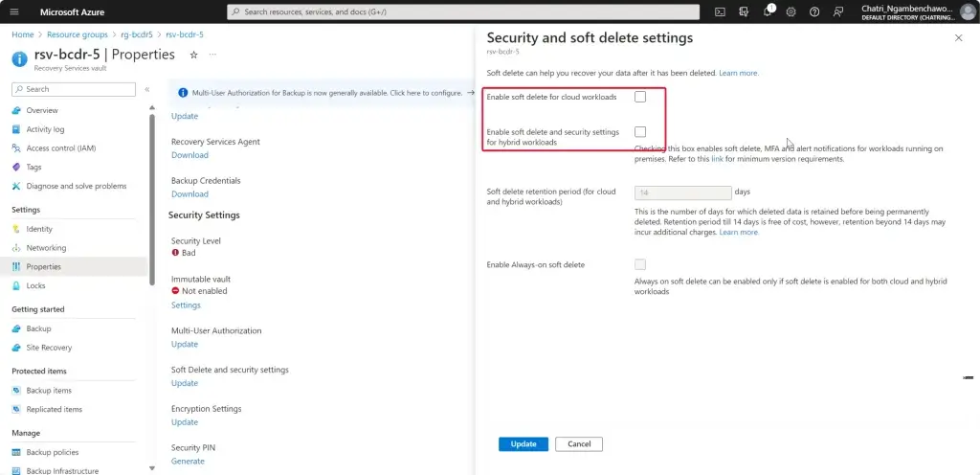Click the soft delete retention days field
The height and width of the screenshot is (475, 980).
tap(683, 192)
